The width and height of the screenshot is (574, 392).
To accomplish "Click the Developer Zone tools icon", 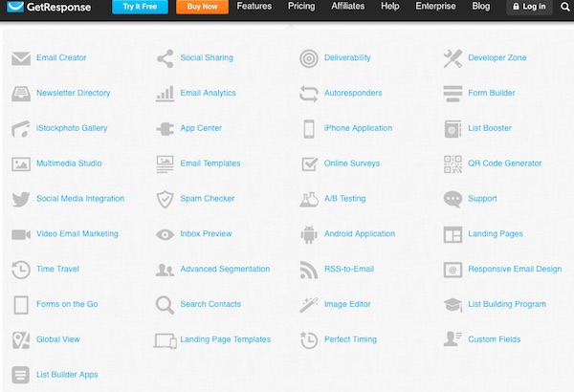I will 453,58.
